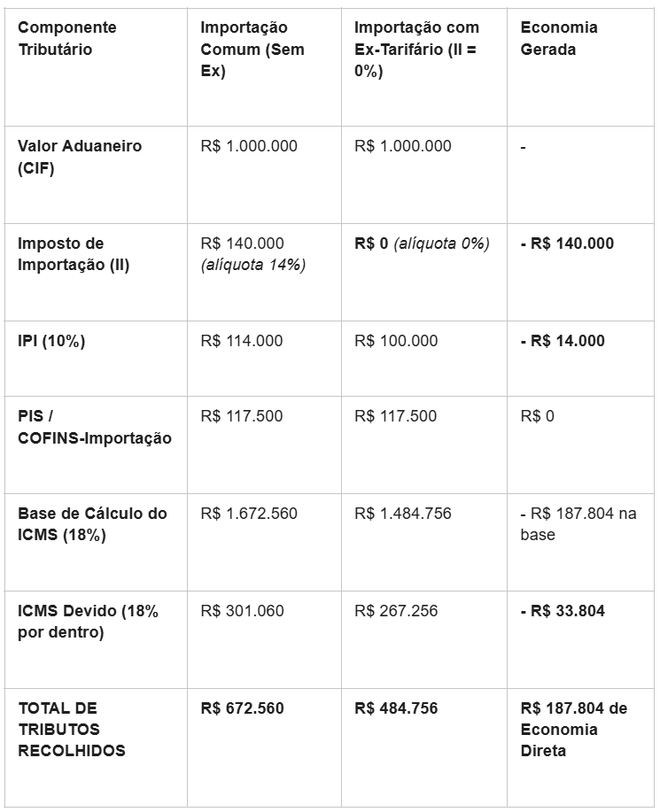Select 'R$ 187.804 de Economia Direta' cell

(574, 729)
